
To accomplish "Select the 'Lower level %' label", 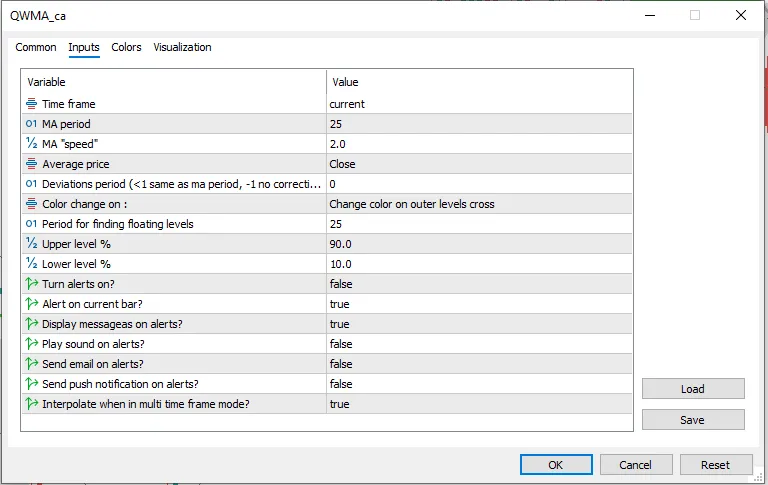I will coord(76,264).
